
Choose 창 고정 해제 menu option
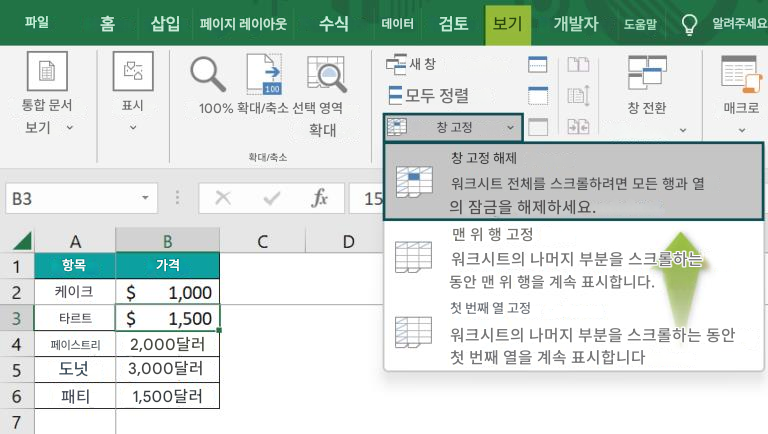574,181
